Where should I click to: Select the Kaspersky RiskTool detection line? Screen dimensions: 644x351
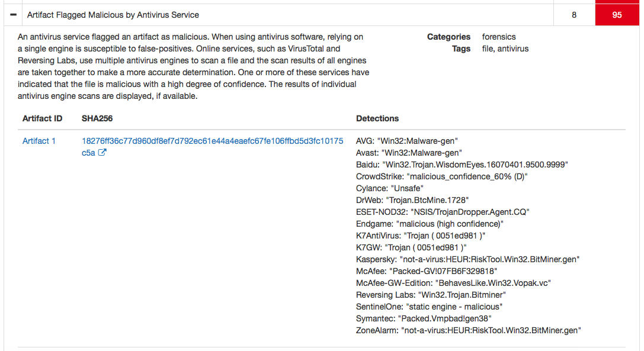click(x=467, y=259)
